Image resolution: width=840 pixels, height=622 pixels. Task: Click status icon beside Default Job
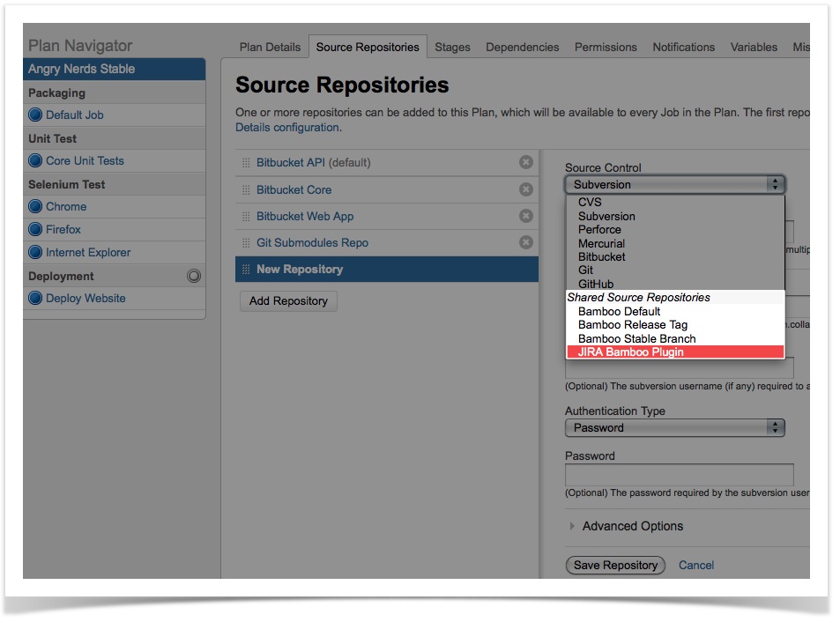[35, 115]
